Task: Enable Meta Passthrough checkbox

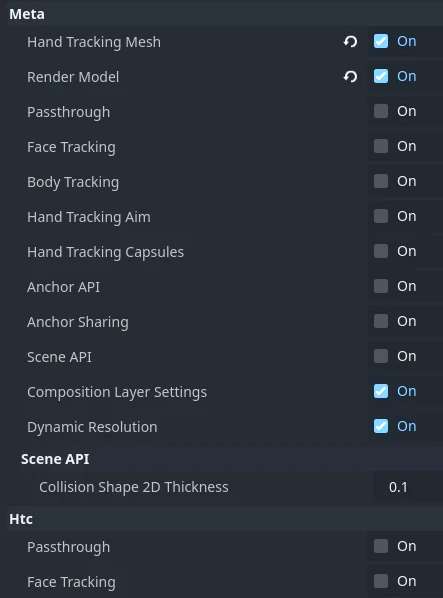Action: (381, 111)
